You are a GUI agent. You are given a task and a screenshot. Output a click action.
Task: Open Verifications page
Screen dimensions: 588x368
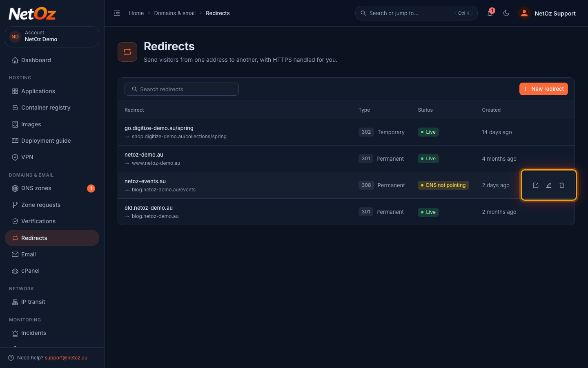52,221
